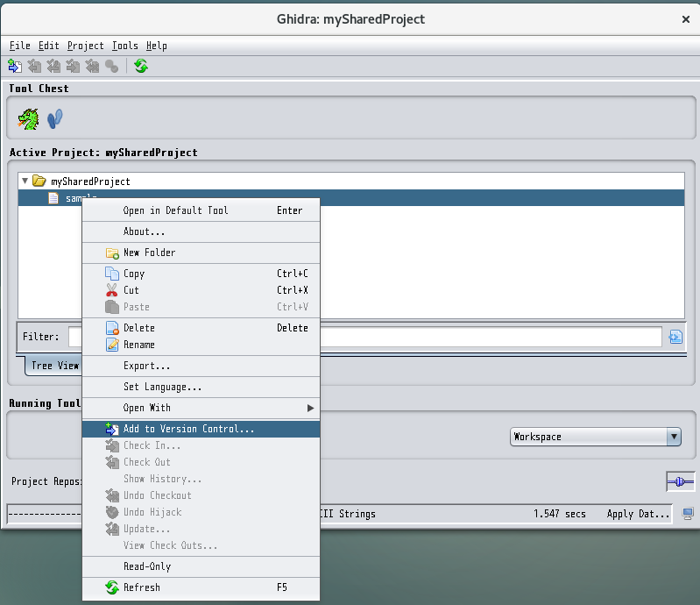The width and height of the screenshot is (700, 605).
Task: Launch the Version Tracking footprints tool
Action: click(x=55, y=119)
